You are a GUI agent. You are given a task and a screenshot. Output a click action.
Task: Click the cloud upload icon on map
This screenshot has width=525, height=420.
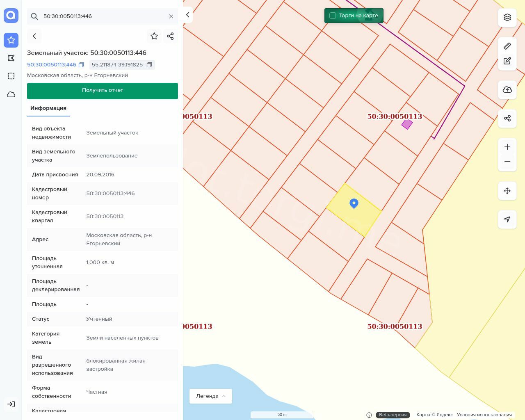click(507, 90)
